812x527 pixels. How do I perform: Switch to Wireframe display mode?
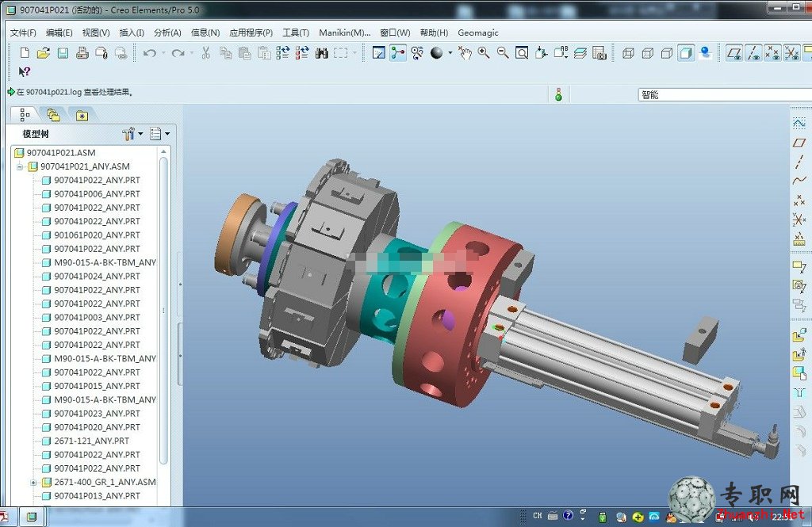click(628, 53)
